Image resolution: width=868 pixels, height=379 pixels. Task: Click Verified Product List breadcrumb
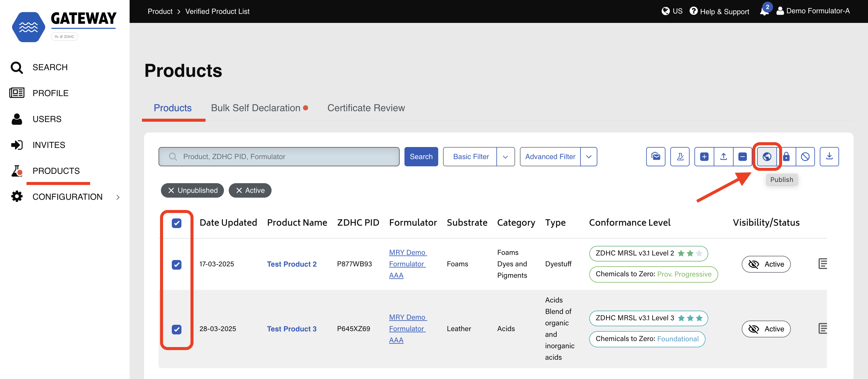[217, 11]
